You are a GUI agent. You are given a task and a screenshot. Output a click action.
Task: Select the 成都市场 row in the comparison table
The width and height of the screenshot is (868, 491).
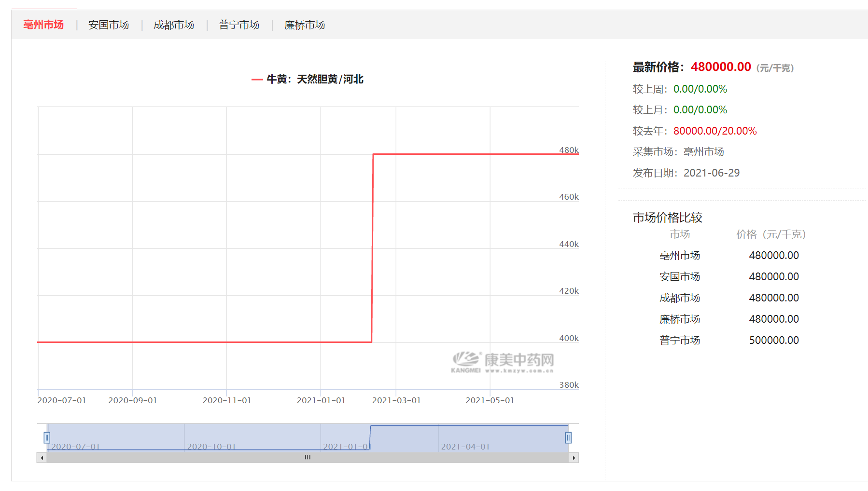(x=680, y=298)
